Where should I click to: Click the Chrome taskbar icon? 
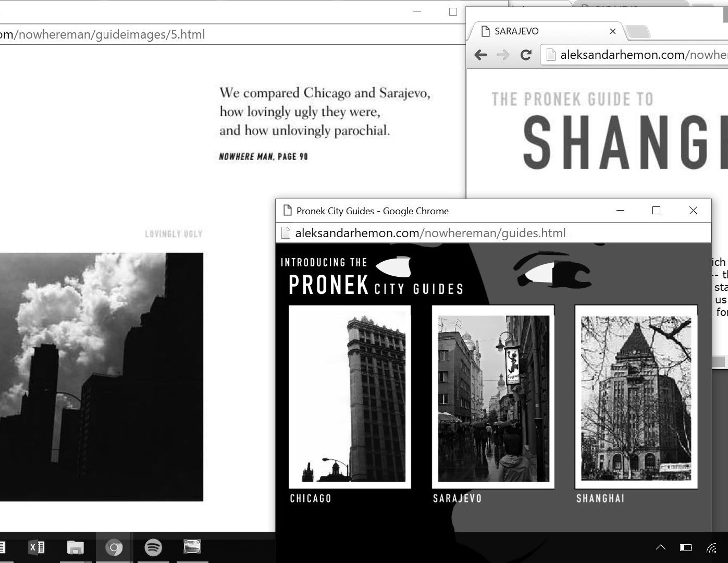pyautogui.click(x=114, y=547)
